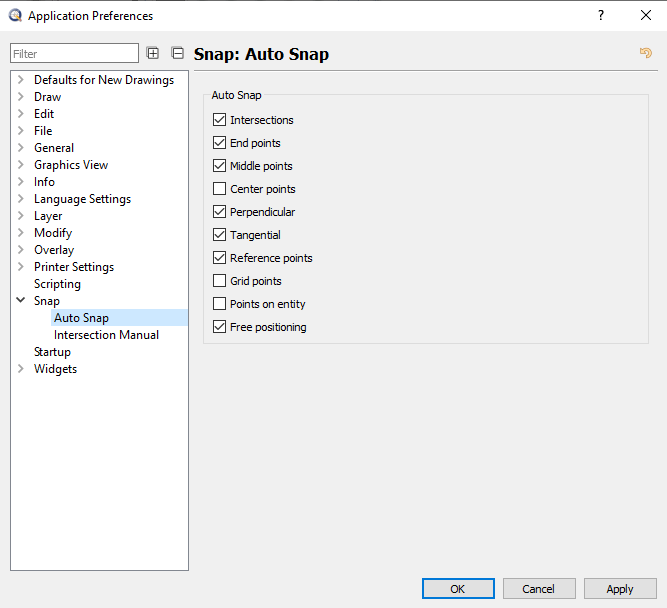Expand the Info category arrow

point(20,182)
